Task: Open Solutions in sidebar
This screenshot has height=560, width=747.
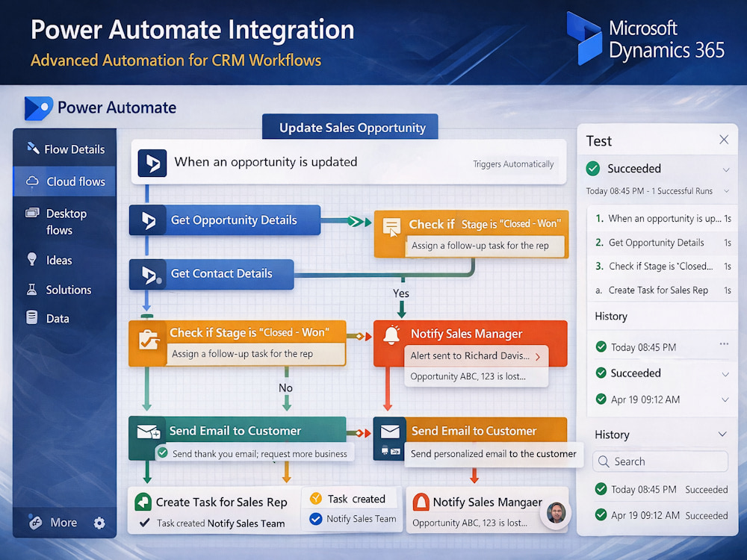Action: (65, 290)
